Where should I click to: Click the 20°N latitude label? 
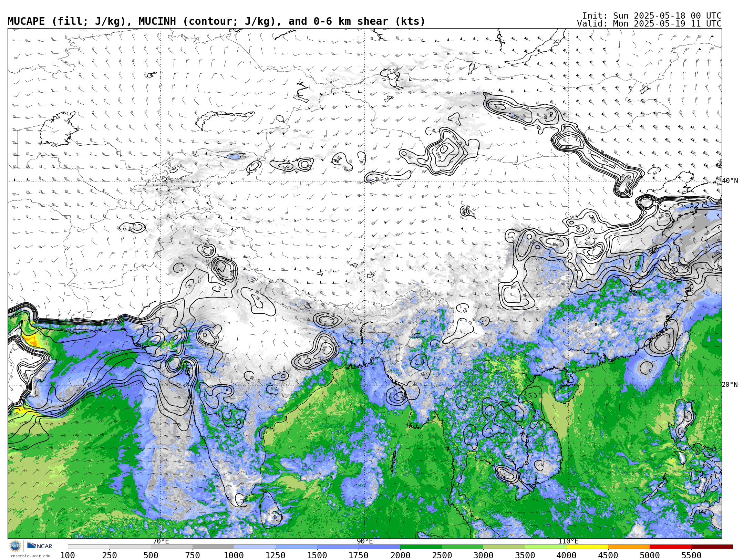[x=730, y=385]
